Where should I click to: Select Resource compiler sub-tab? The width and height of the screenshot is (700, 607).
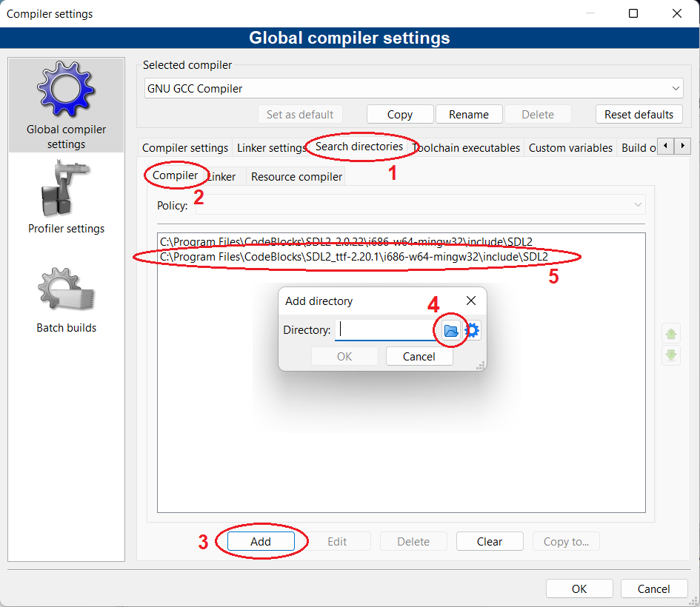coord(296,177)
